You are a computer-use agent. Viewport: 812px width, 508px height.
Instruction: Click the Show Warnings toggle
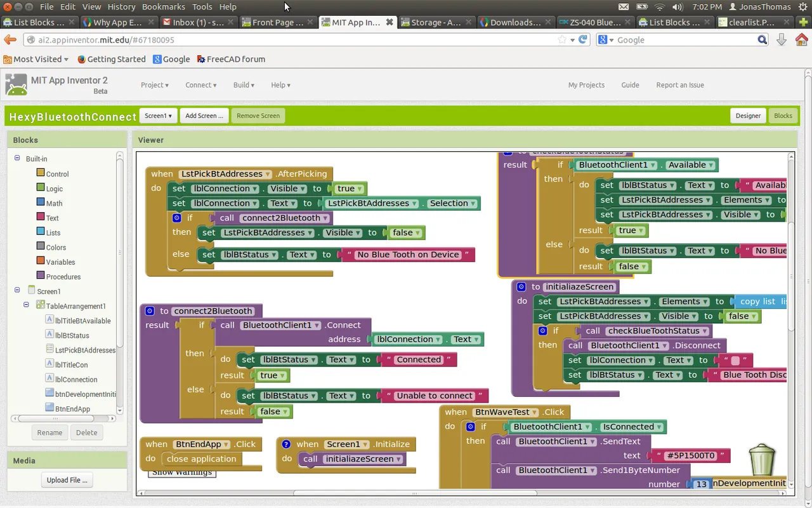pos(182,472)
